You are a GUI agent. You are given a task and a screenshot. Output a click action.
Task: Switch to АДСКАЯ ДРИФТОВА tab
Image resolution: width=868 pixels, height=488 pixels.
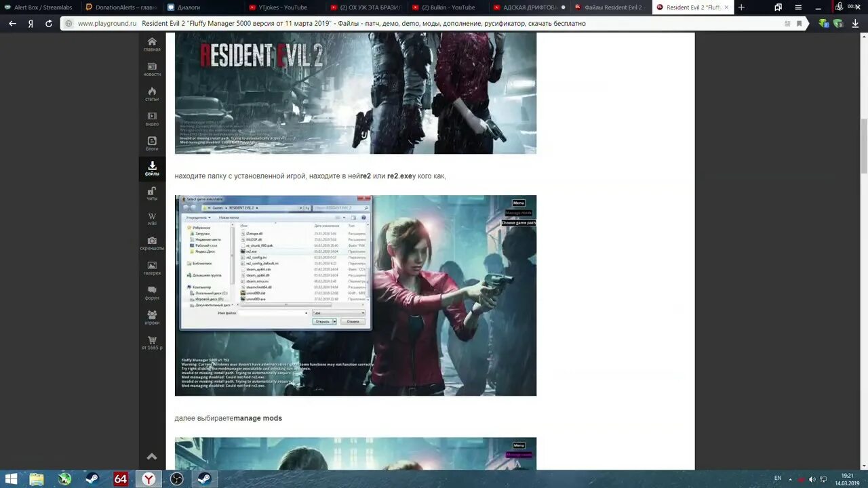529,7
